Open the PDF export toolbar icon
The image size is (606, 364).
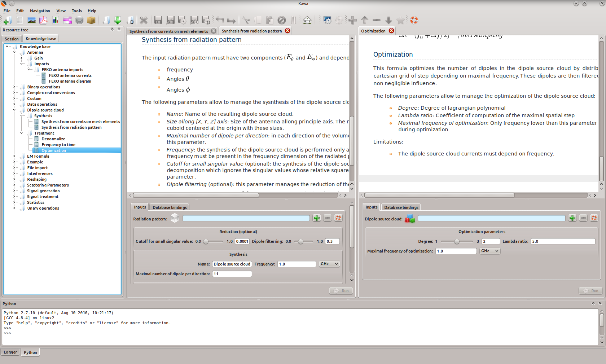pos(43,20)
